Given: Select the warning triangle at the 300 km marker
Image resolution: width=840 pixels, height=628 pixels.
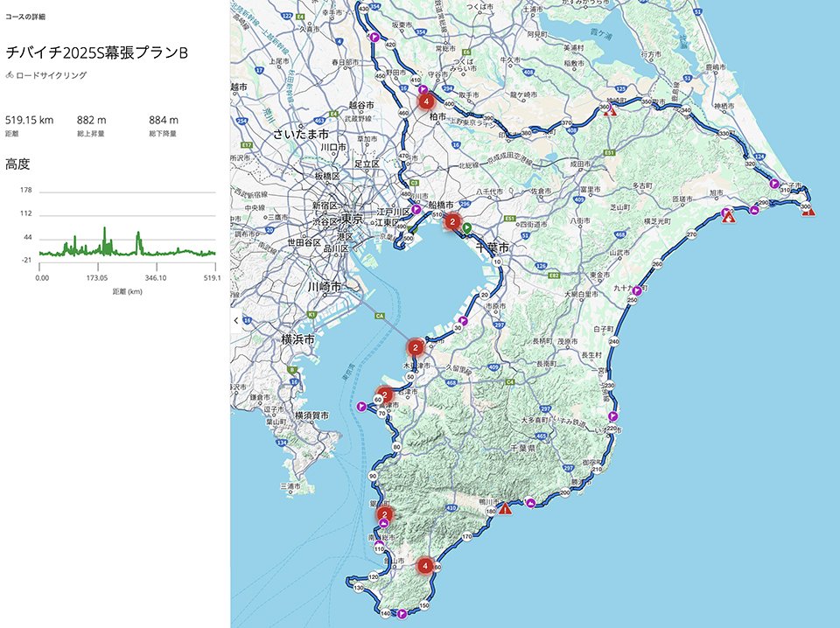Looking at the screenshot, I should point(808,211).
